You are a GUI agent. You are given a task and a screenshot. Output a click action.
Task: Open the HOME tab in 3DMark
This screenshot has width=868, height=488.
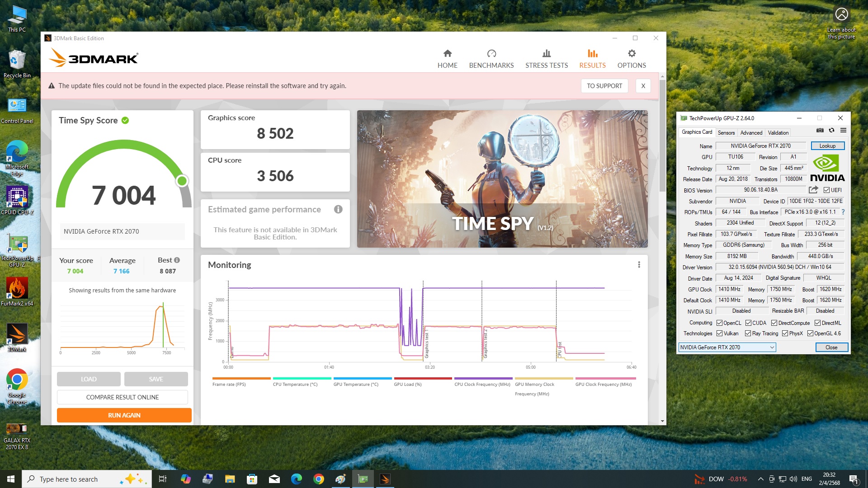pyautogui.click(x=447, y=59)
